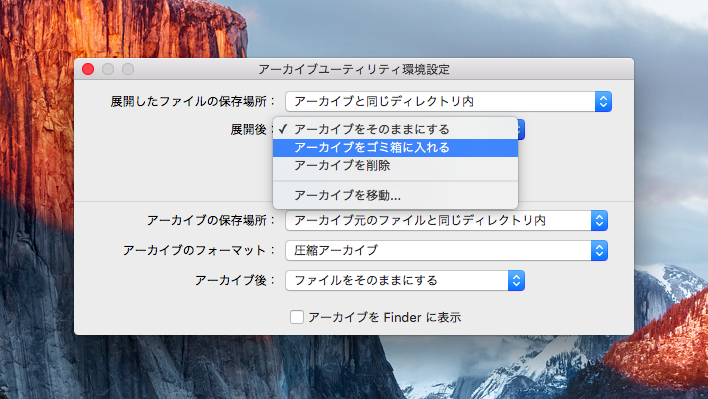Open アーカイブの保存場所 dropdown

pyautogui.click(x=447, y=221)
